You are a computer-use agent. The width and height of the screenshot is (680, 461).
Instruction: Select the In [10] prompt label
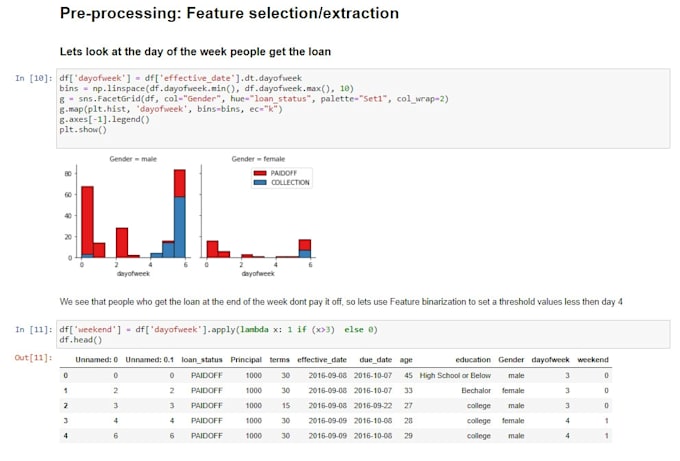[33, 78]
